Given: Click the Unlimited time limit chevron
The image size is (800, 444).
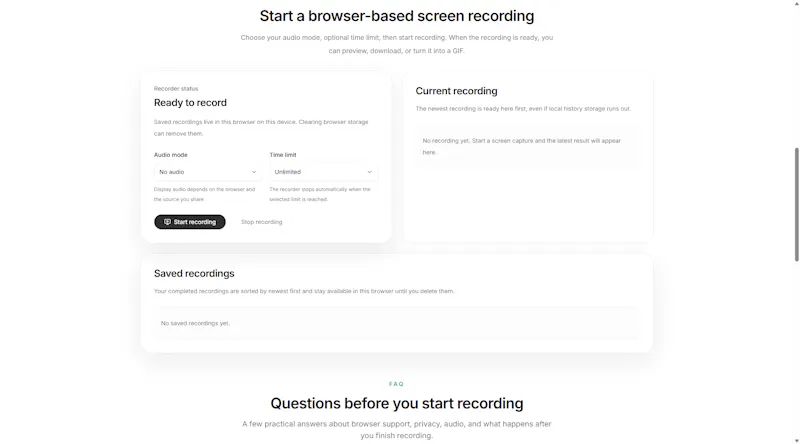Looking at the screenshot, I should (369, 172).
